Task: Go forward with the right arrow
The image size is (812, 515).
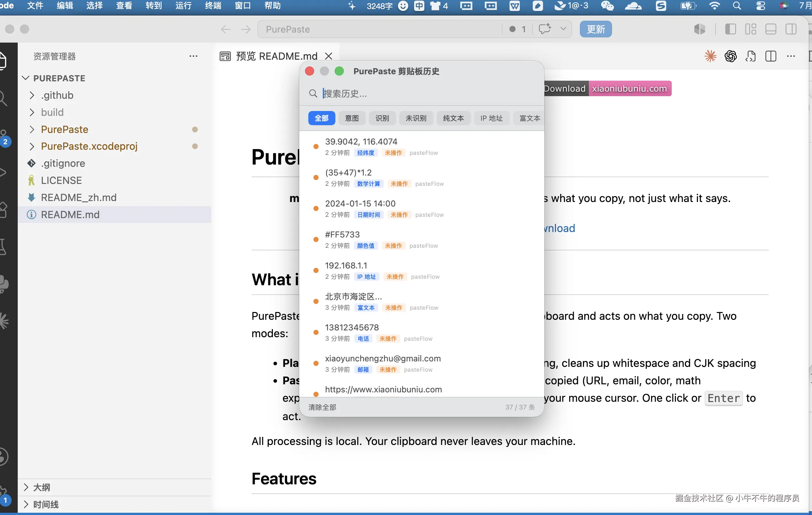Action: pyautogui.click(x=246, y=29)
